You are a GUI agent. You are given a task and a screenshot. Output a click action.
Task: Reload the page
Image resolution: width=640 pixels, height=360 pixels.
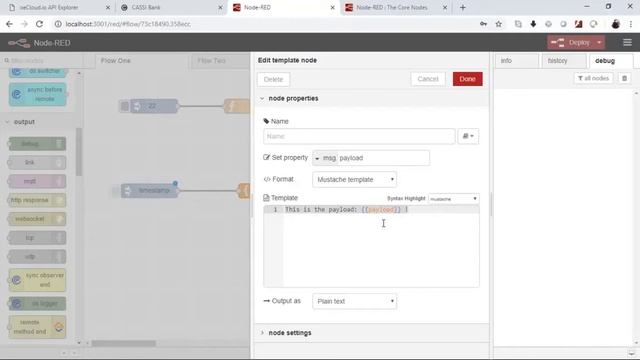39,24
